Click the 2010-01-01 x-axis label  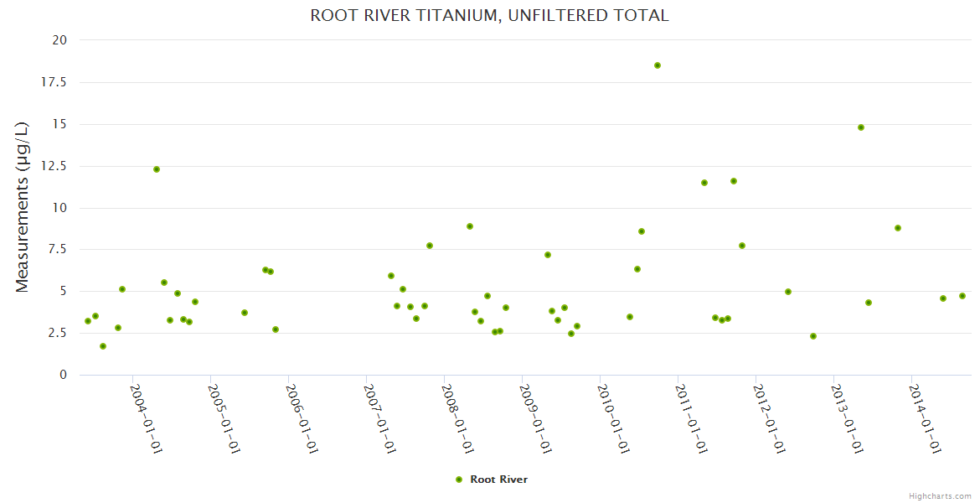coord(612,419)
